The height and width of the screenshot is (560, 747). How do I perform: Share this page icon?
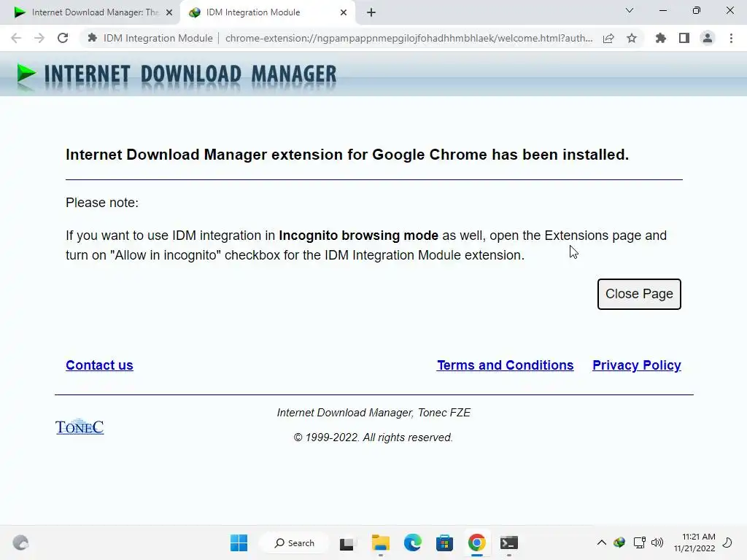[608, 38]
